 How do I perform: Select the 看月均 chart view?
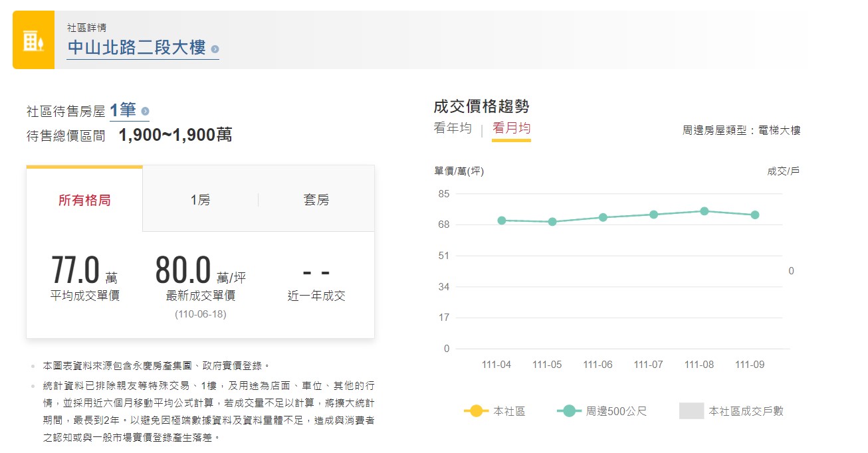[511, 128]
